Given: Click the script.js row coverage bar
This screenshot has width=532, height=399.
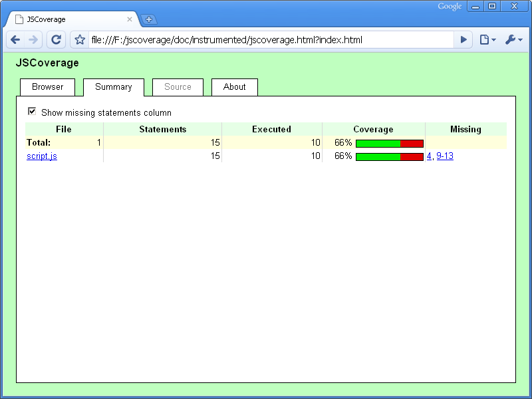Looking at the screenshot, I should tap(390, 157).
